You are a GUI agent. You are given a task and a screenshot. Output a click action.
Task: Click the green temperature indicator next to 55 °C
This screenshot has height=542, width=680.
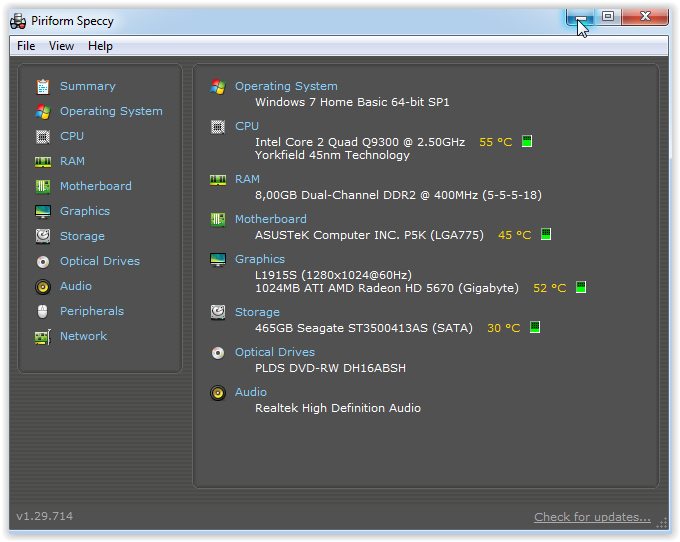[527, 141]
